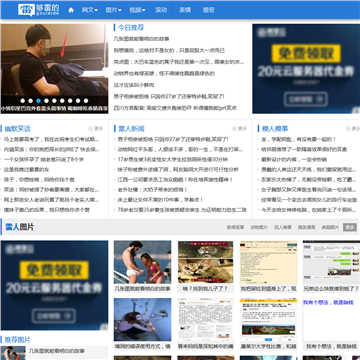
Task: Open the 猎奇 navigation item
Action: click(x=209, y=10)
